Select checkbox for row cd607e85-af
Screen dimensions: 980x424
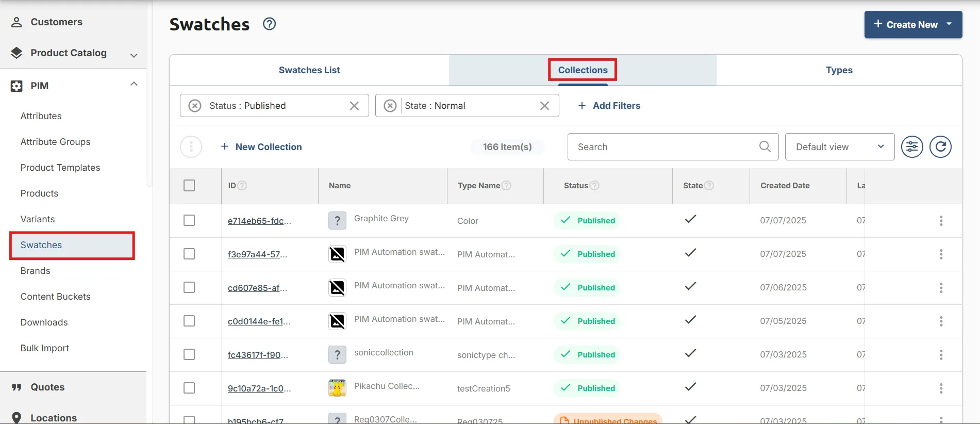coord(189,287)
